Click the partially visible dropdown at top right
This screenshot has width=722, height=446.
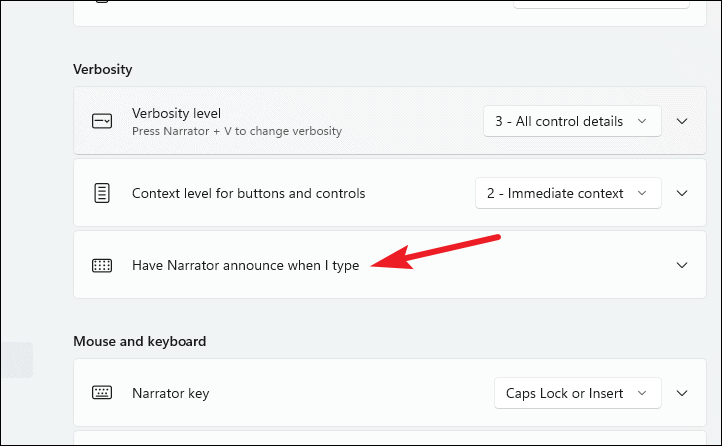(601, 4)
